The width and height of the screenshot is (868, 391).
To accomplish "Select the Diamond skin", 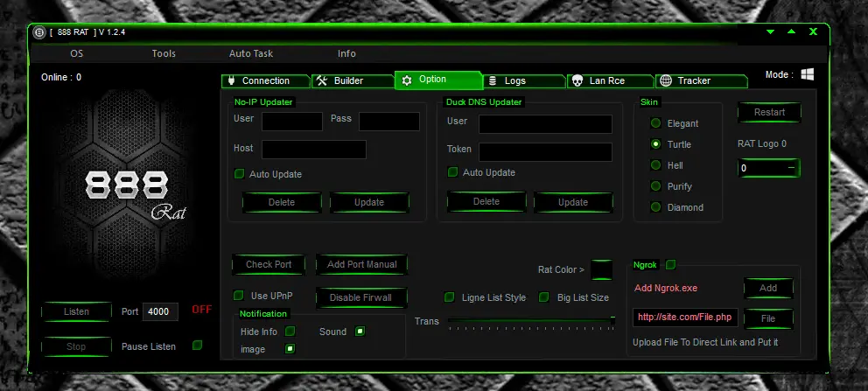I will point(656,207).
